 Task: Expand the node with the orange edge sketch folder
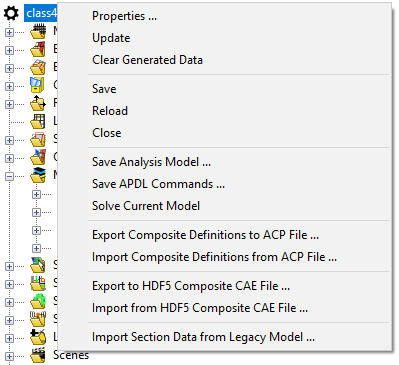9,68
